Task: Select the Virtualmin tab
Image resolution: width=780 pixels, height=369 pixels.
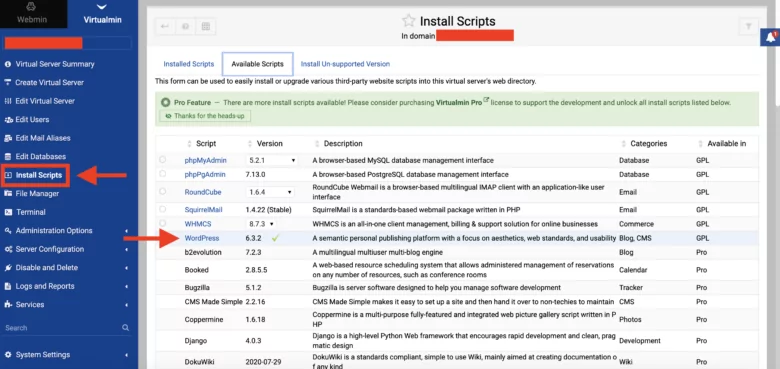Action: 102,14
